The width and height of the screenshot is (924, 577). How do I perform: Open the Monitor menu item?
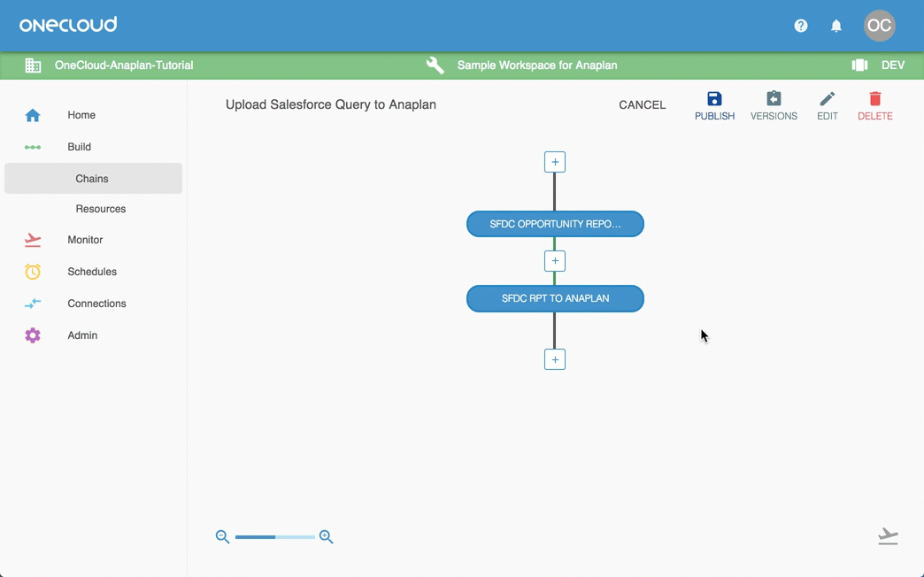pyautogui.click(x=85, y=240)
